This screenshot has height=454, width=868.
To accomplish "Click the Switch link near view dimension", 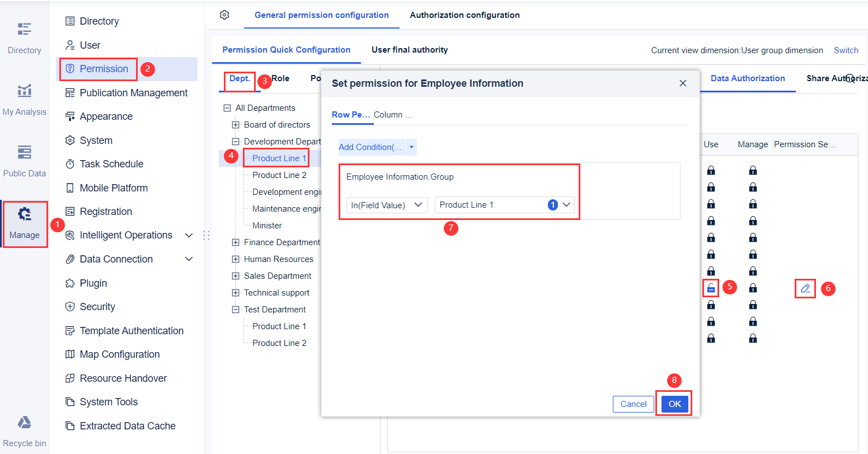I will (x=846, y=50).
